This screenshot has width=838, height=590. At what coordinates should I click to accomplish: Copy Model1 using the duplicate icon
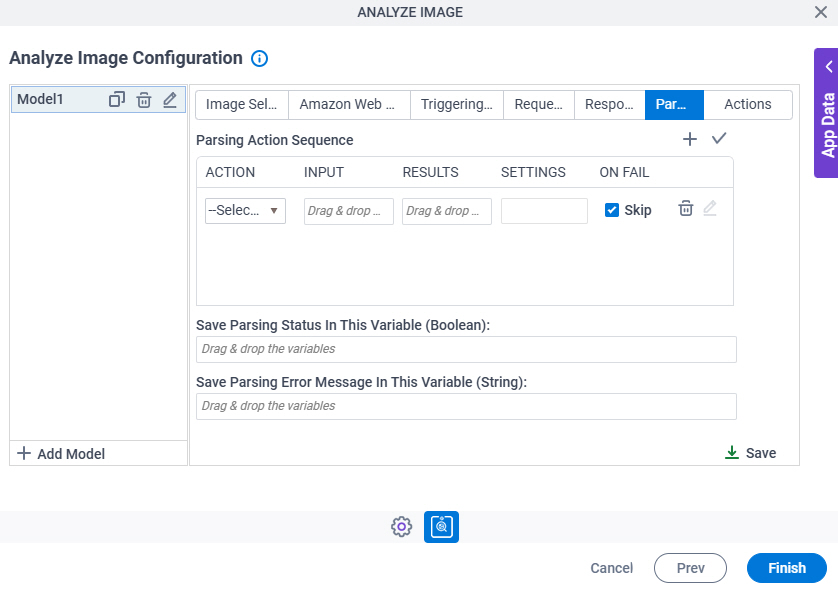[x=117, y=99]
